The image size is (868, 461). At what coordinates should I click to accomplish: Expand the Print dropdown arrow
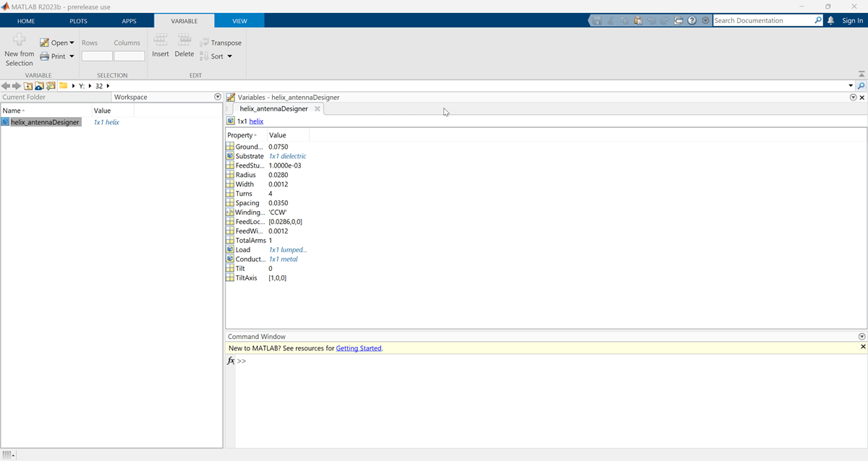[72, 56]
